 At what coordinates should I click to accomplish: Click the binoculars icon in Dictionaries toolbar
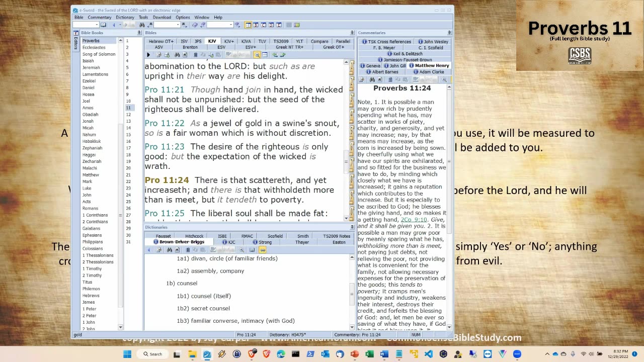[x=169, y=250]
